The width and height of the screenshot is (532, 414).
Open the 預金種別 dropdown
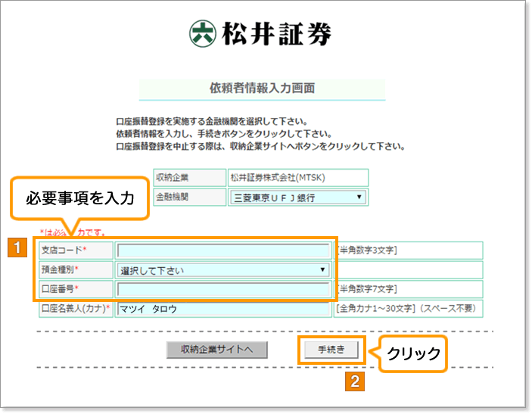click(x=223, y=270)
